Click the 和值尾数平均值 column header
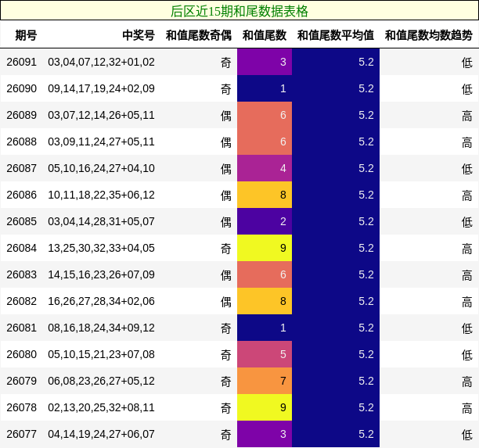The height and width of the screenshot is (448, 479). [336, 35]
